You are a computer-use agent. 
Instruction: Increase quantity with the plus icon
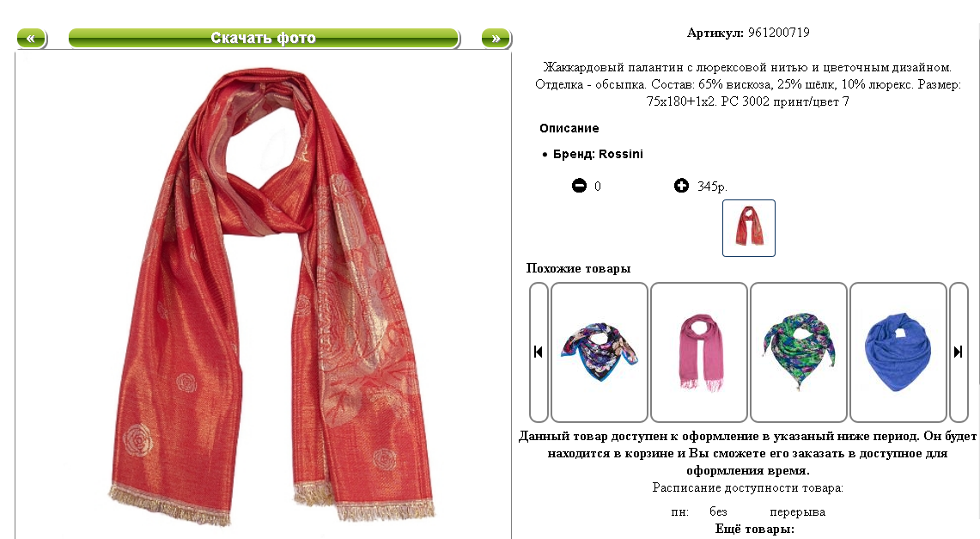[681, 186]
